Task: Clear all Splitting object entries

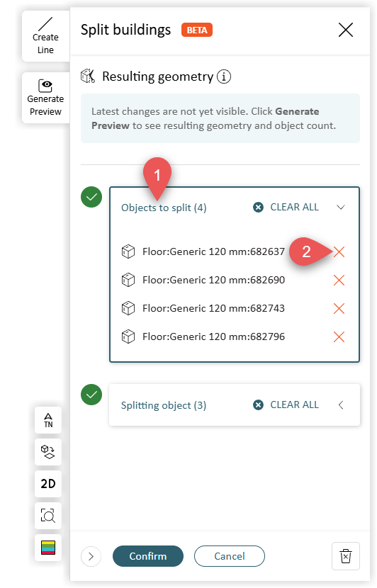Action: [286, 405]
